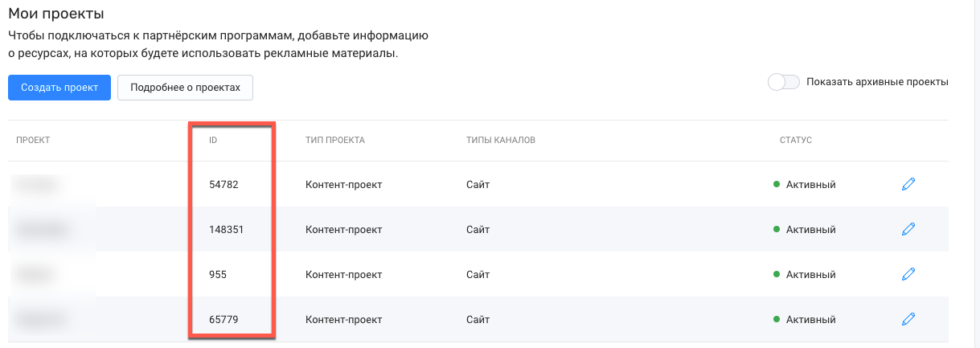Click the Тип проекта column header

[335, 140]
